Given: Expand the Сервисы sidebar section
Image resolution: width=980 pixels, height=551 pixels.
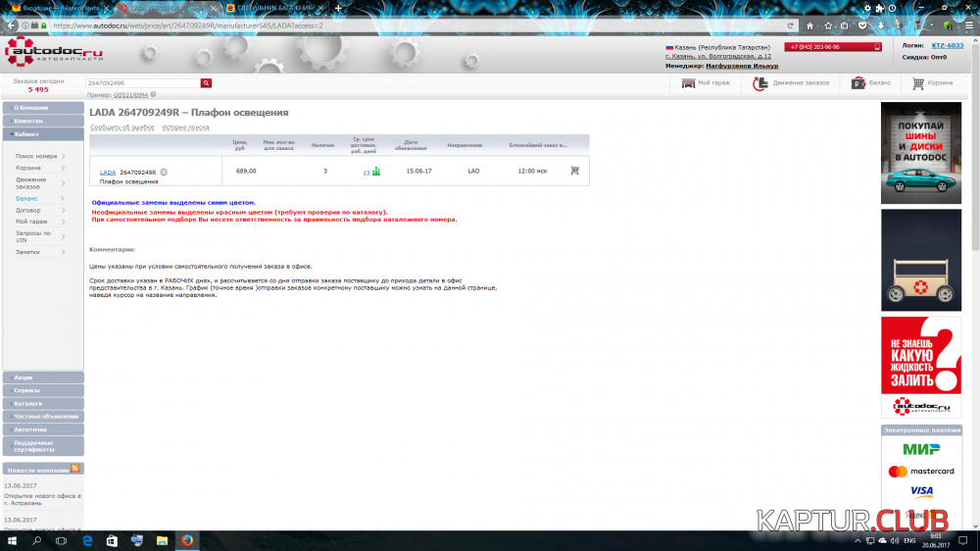Looking at the screenshot, I should [43, 390].
